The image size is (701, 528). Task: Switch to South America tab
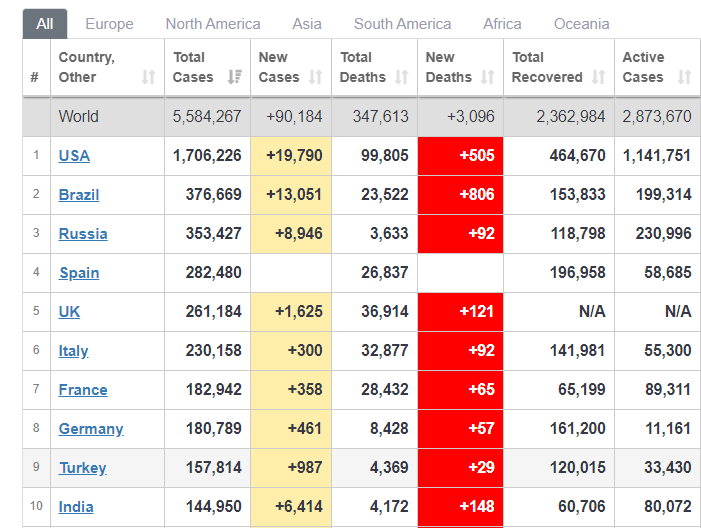click(402, 24)
